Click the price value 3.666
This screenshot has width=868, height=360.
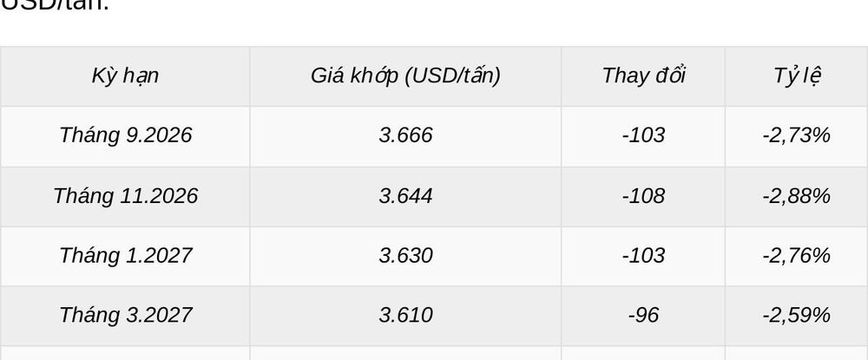pyautogui.click(x=405, y=135)
